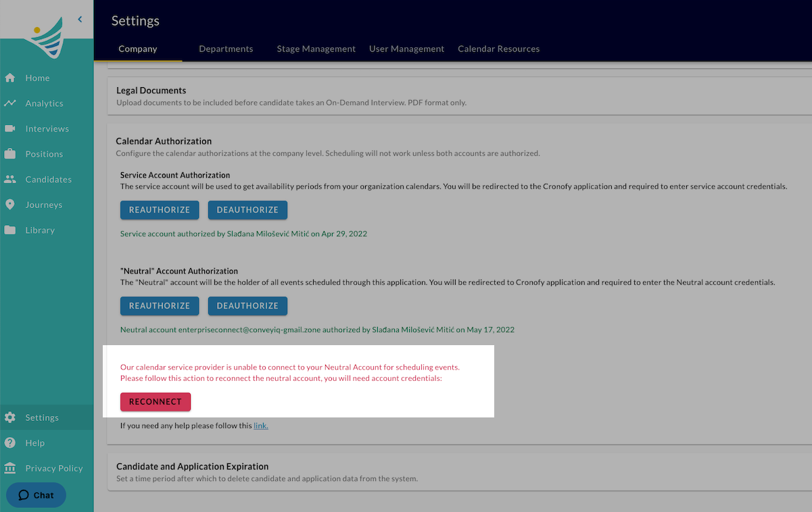812x512 pixels.
Task: Switch to the Departments tab
Action: 226,49
